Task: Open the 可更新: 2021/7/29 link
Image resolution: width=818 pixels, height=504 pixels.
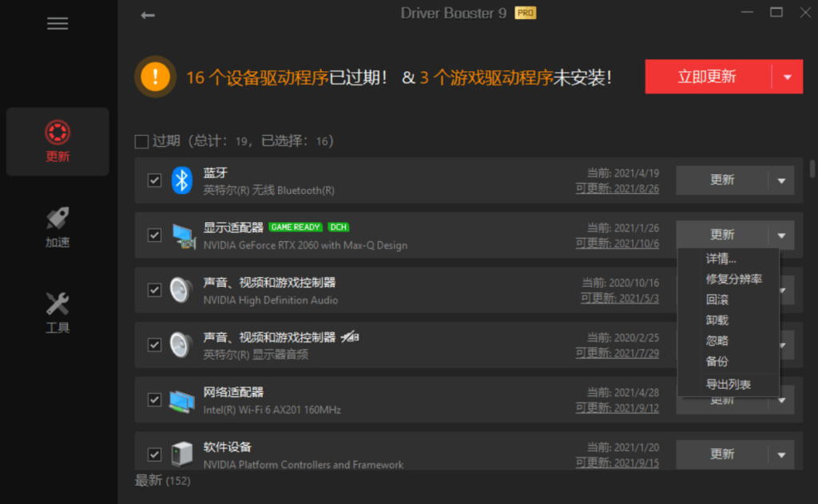Action: coord(617,353)
